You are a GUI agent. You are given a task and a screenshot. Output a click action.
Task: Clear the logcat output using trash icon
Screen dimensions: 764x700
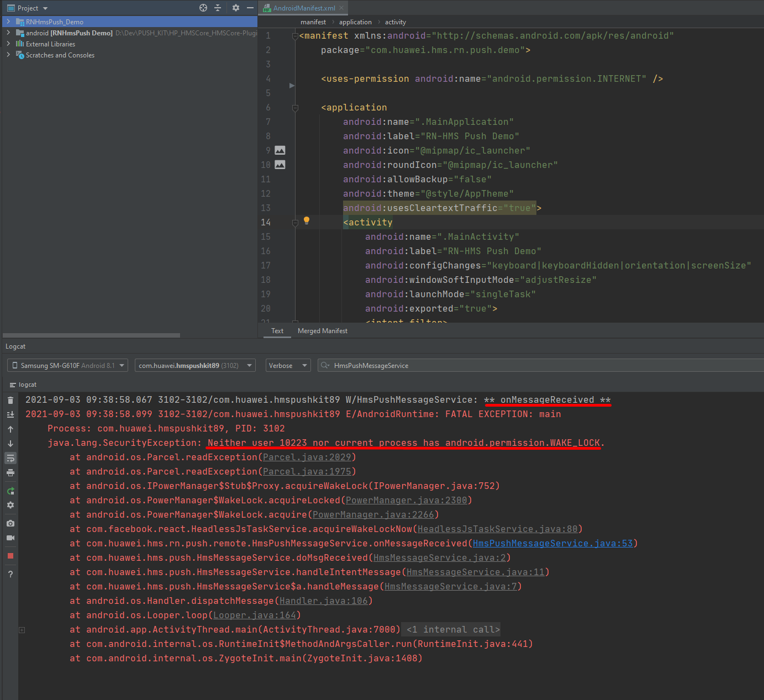point(10,399)
